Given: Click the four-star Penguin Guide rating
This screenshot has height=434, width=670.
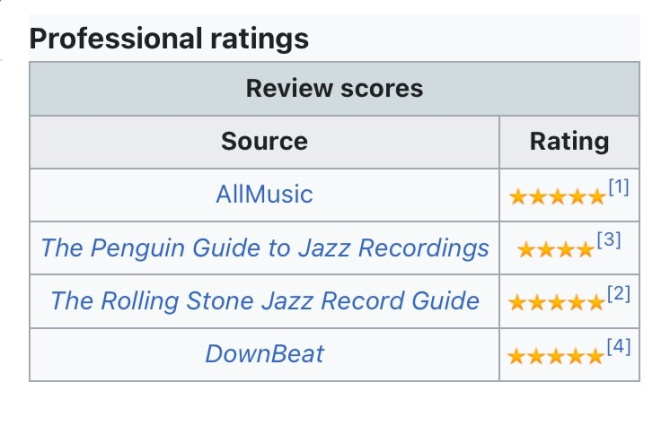Looking at the screenshot, I should [x=555, y=250].
